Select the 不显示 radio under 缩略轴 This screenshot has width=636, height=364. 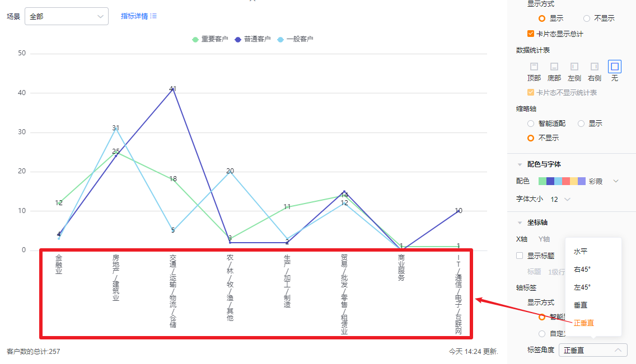pyautogui.click(x=531, y=138)
